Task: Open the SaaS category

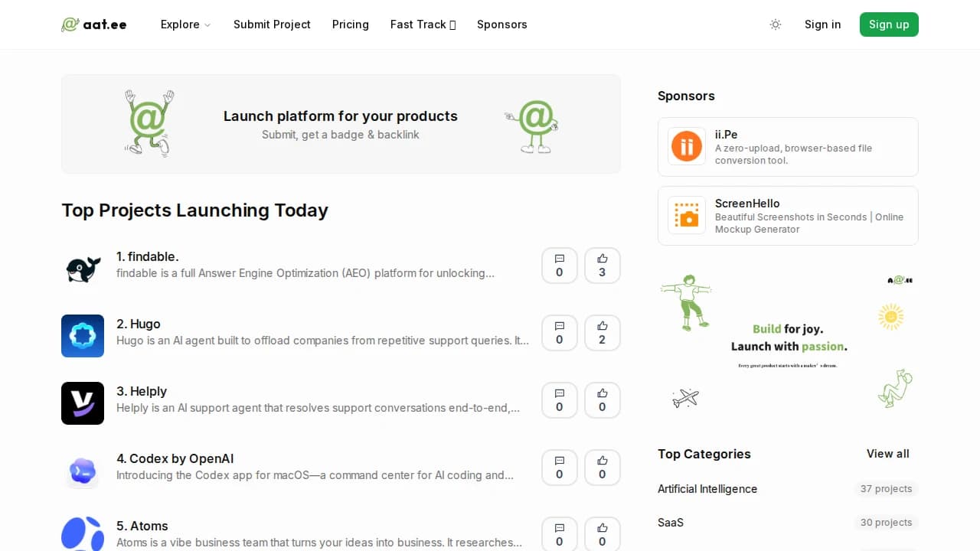Action: pyautogui.click(x=671, y=523)
